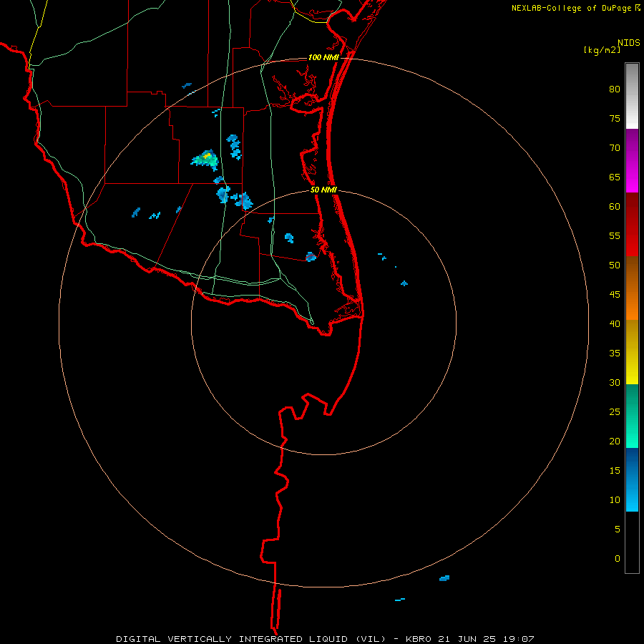Click the '75' value on color scale
644x644 pixels.
tap(615, 118)
